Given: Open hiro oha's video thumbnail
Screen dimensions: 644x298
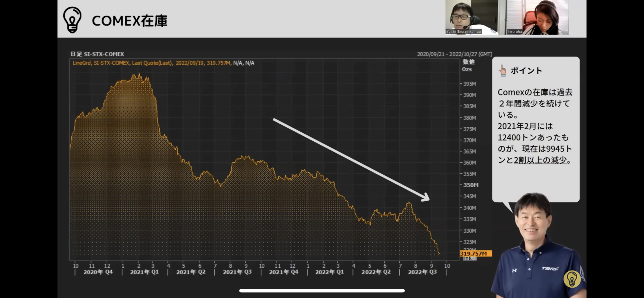Looking at the screenshot, I should pos(537,17).
